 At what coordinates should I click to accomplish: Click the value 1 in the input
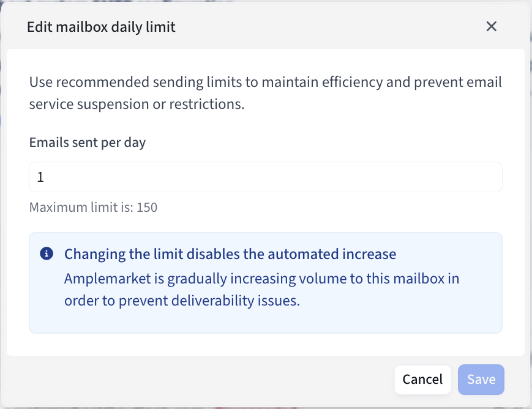(40, 178)
